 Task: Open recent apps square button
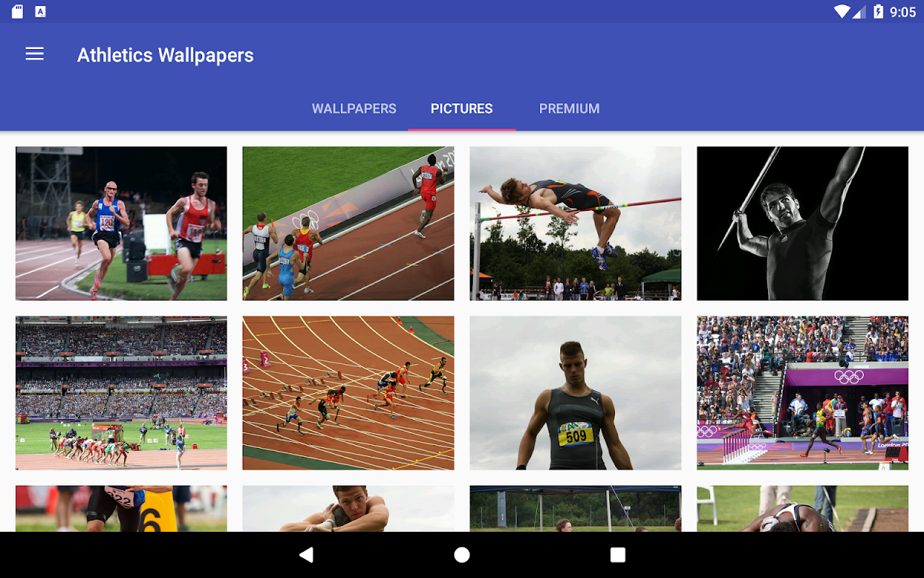(617, 555)
